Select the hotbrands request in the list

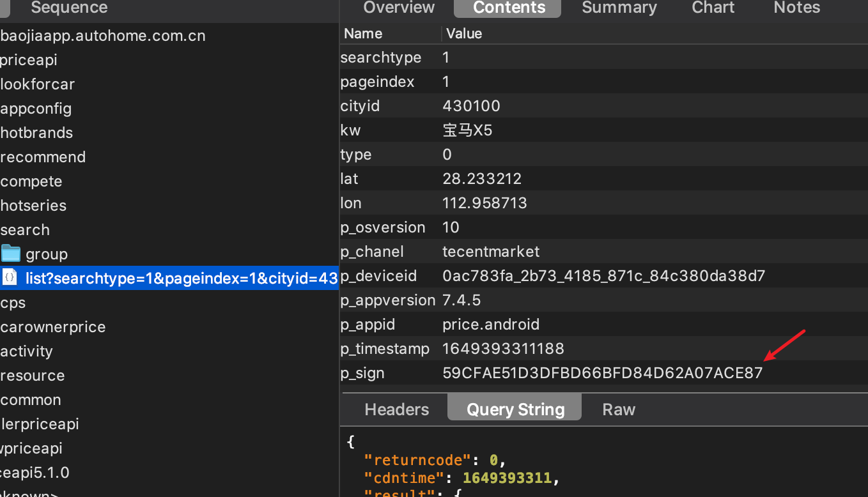[x=37, y=133]
